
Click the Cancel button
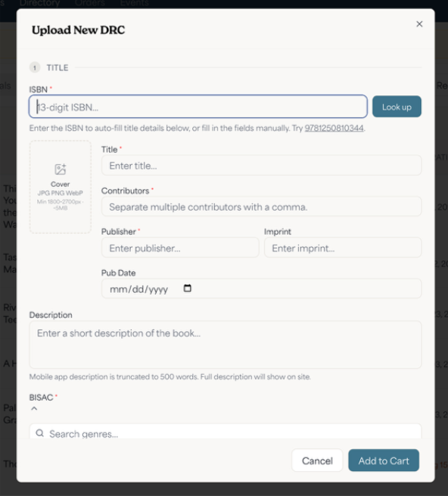pos(317,460)
